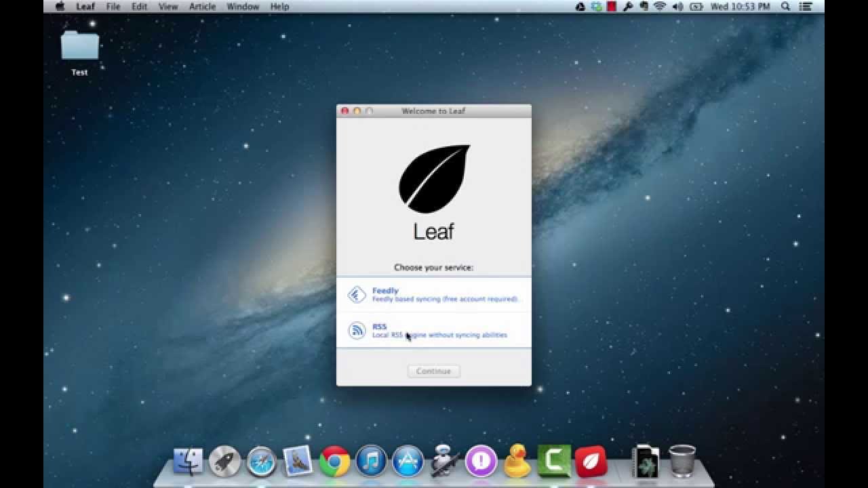Launch Google Chrome from the dock
Viewport: 868px width, 488px height.
[335, 462]
